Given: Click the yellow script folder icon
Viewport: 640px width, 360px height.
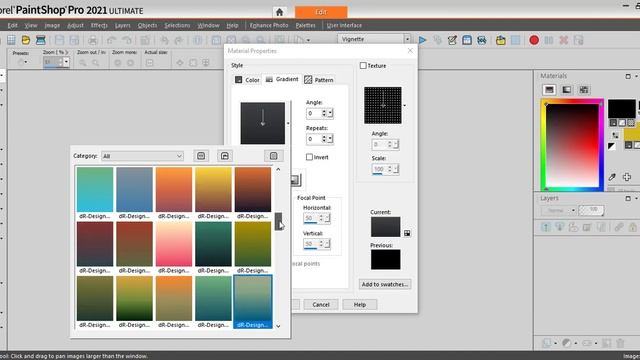Looking at the screenshot, I should pyautogui.click(x=501, y=40).
